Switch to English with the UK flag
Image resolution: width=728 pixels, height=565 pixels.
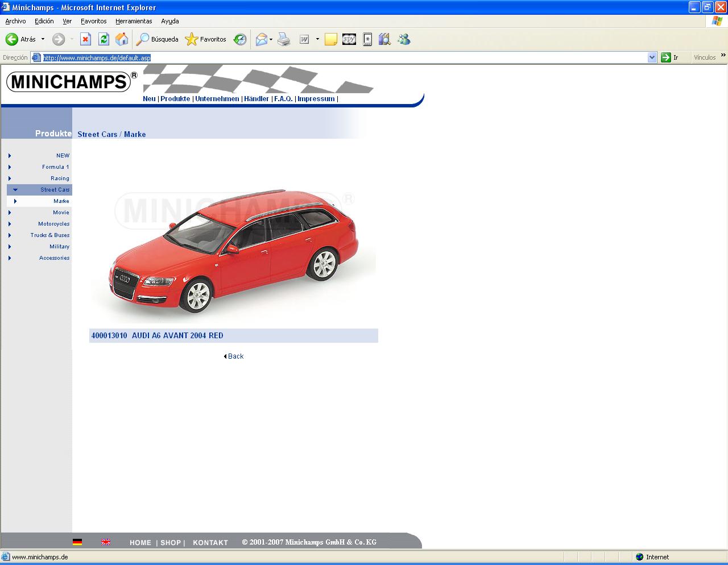pyautogui.click(x=106, y=542)
